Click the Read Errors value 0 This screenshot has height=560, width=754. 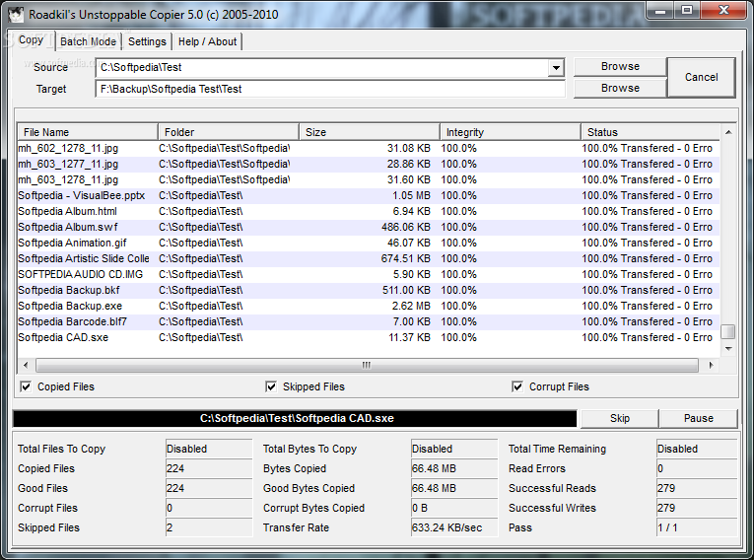point(696,468)
